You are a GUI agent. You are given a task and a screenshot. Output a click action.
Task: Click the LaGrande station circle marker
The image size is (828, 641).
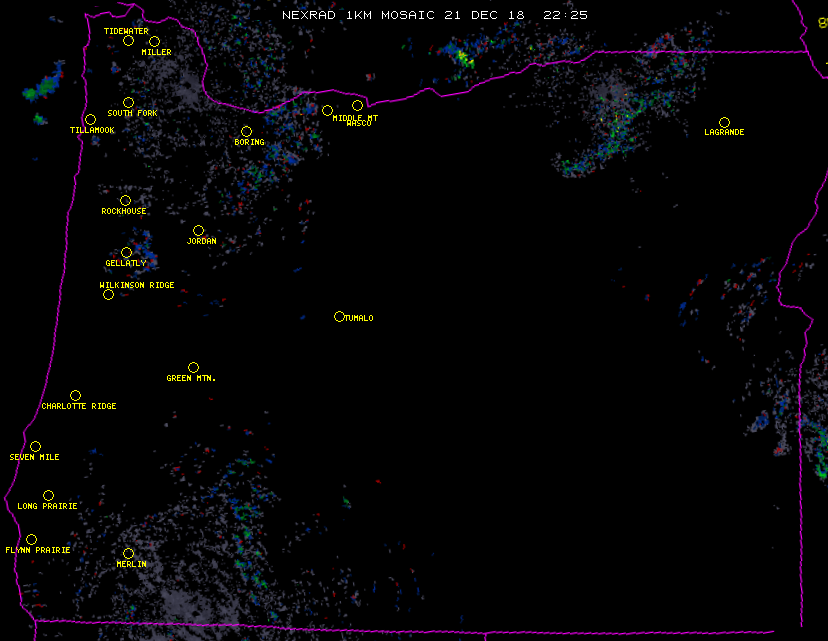click(x=724, y=122)
